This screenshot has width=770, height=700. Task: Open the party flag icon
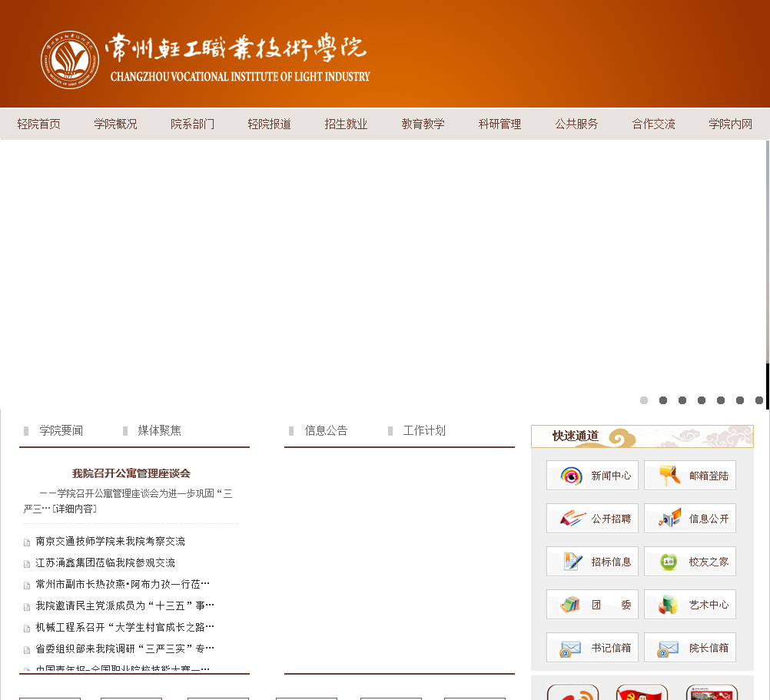pyautogui.click(x=642, y=692)
